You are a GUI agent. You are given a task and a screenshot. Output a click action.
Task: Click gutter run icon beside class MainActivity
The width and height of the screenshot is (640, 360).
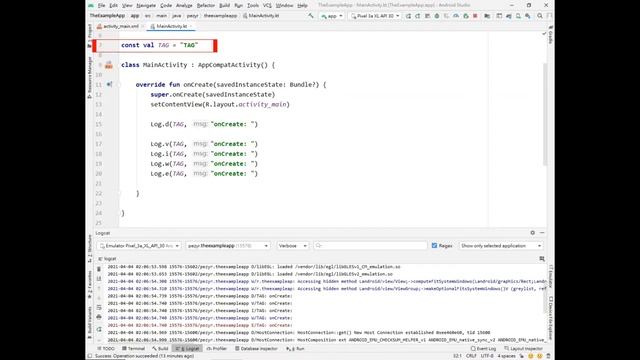[x=109, y=65]
